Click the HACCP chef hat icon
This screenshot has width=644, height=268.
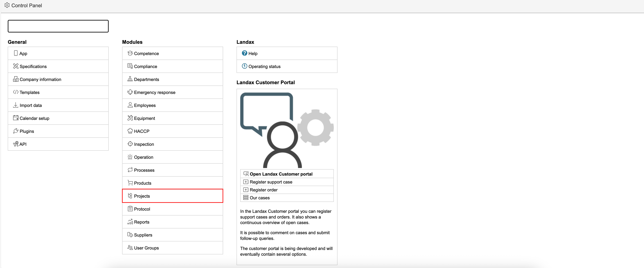tap(130, 131)
